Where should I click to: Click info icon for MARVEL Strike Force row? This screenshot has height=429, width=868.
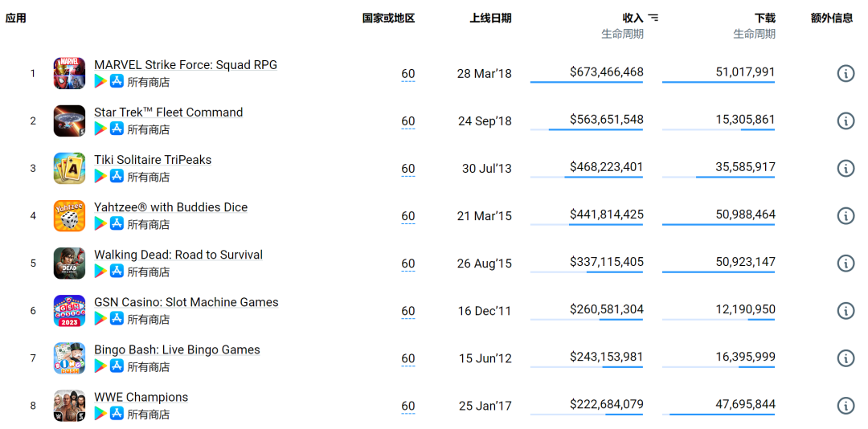point(845,73)
